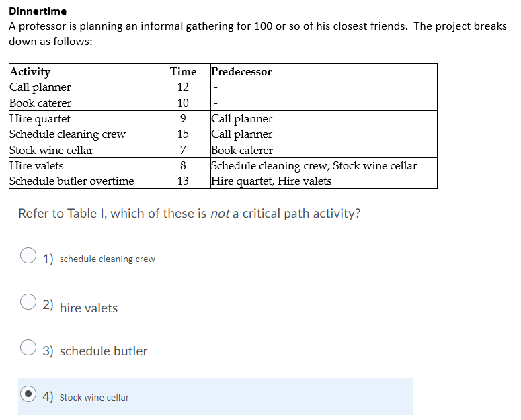Screen dimensions: 521x420
Task: Select the schedule butler radio option
Action: (28, 347)
